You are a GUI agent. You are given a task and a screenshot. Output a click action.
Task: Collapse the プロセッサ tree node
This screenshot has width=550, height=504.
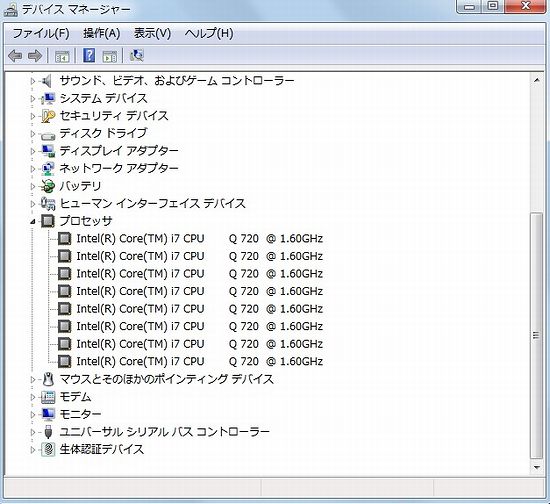(33, 221)
